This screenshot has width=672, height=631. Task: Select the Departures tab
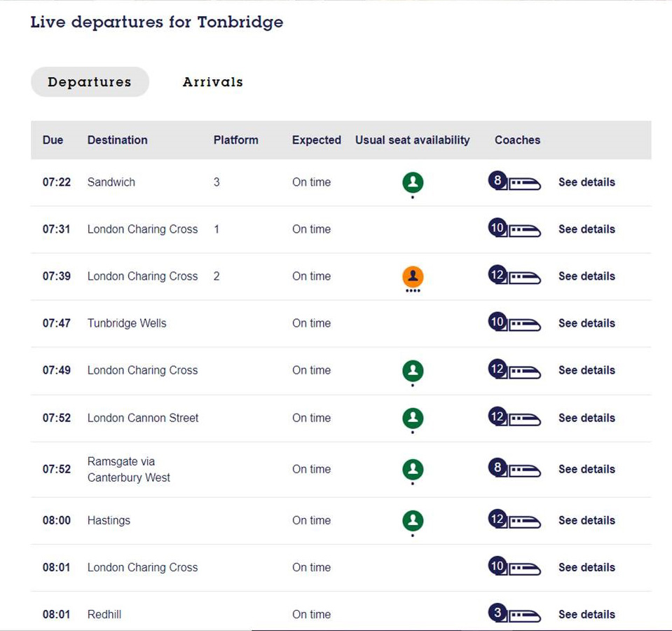90,82
